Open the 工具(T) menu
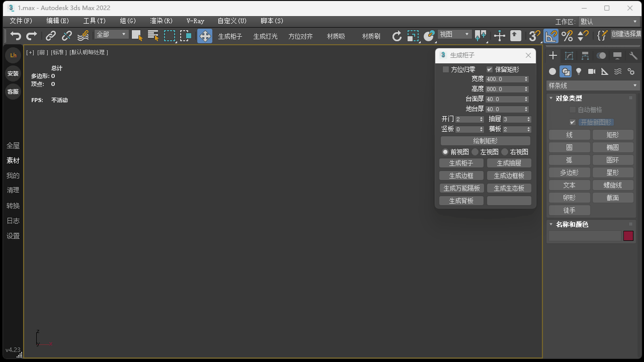 click(x=94, y=21)
